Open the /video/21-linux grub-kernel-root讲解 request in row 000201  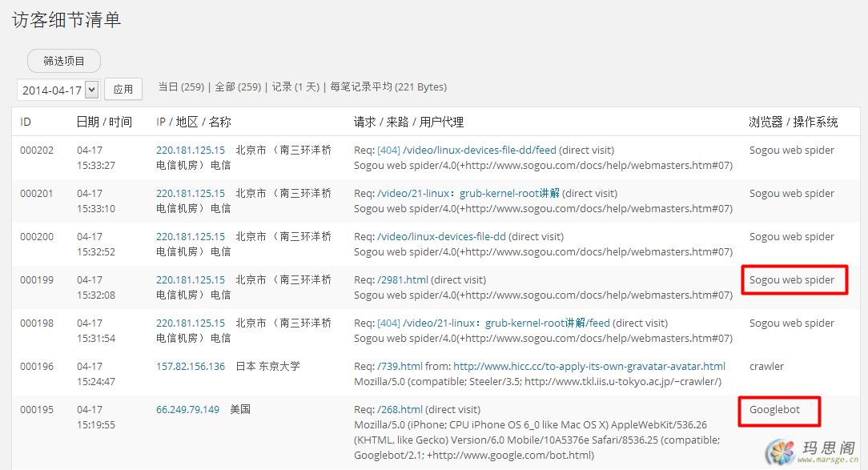click(x=468, y=193)
